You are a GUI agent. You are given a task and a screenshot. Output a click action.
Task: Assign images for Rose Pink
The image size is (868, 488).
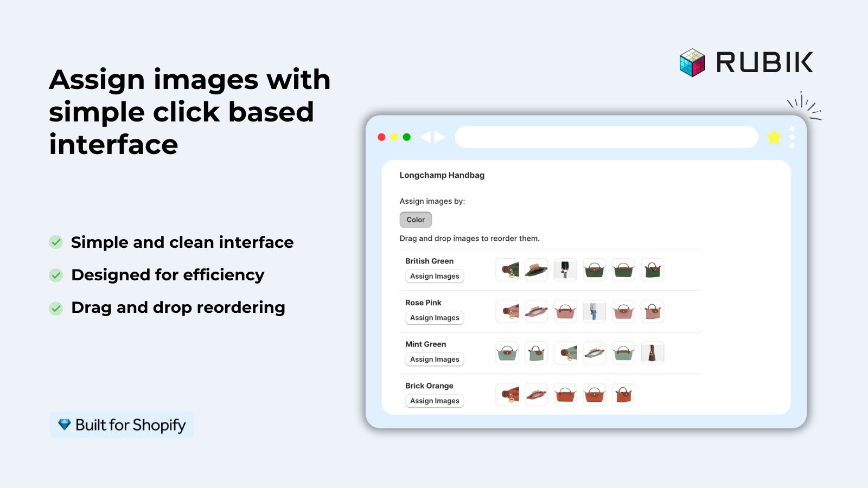[x=435, y=318]
